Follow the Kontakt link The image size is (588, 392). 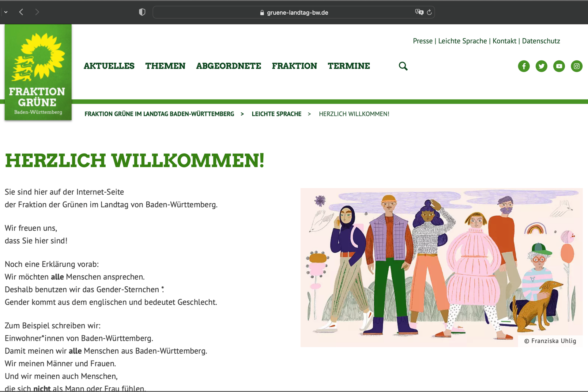504,41
